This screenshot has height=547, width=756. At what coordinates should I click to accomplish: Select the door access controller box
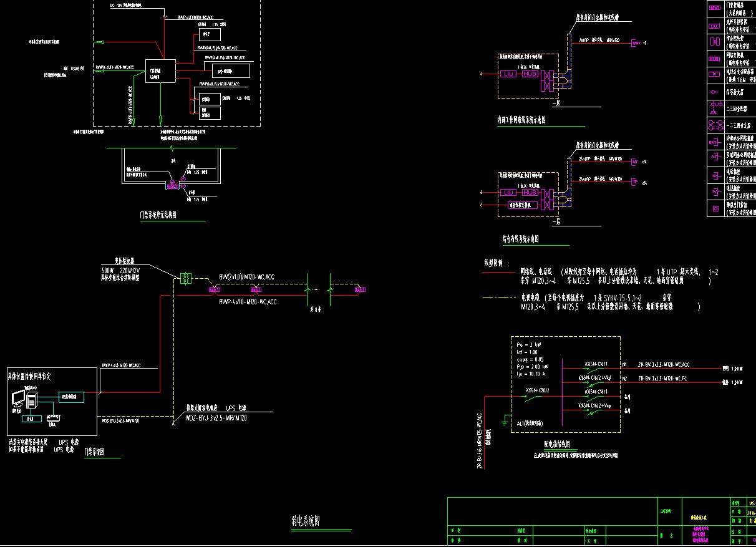click(x=160, y=71)
